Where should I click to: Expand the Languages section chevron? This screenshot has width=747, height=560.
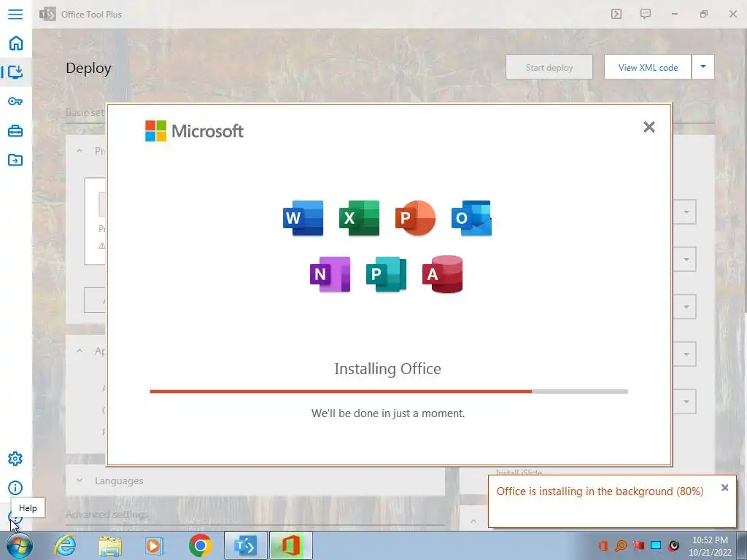point(80,481)
